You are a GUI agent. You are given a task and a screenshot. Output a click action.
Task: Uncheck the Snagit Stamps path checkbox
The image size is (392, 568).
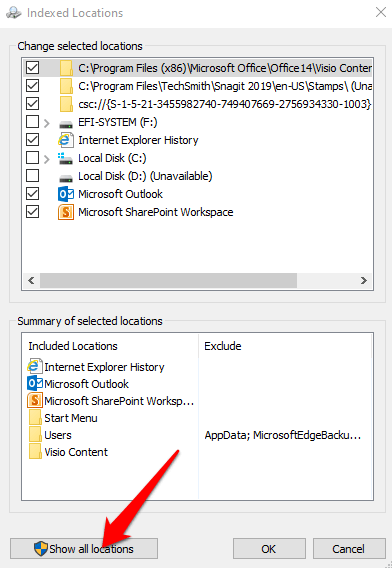[x=33, y=86]
